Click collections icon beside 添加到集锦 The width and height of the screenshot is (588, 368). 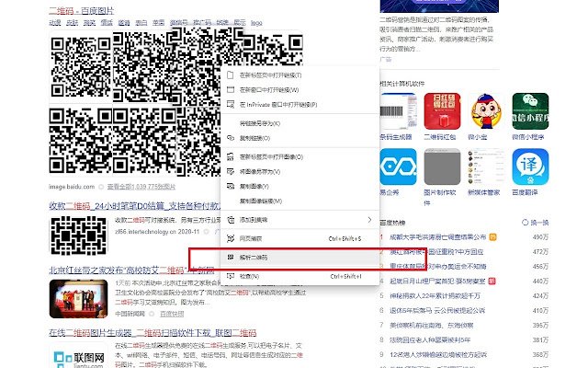tap(231, 220)
